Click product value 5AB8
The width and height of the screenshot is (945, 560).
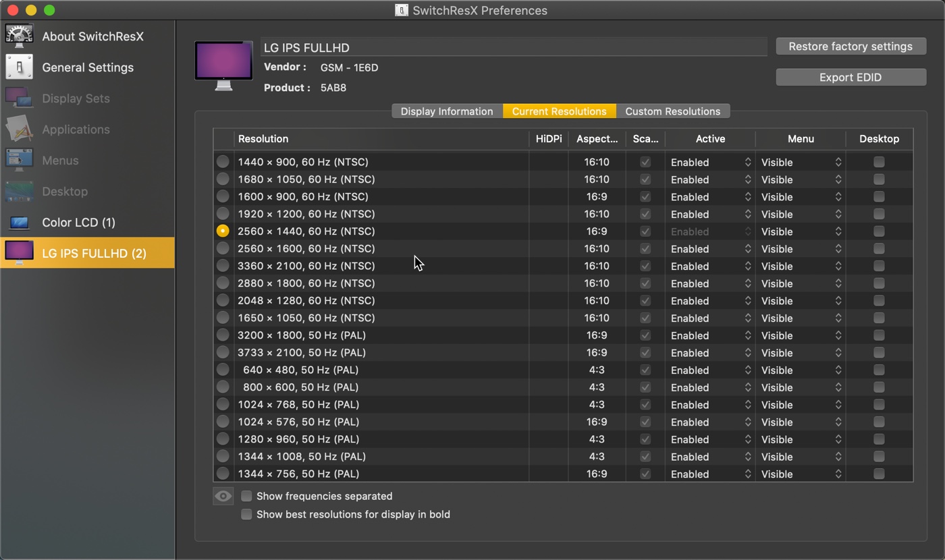click(x=333, y=88)
